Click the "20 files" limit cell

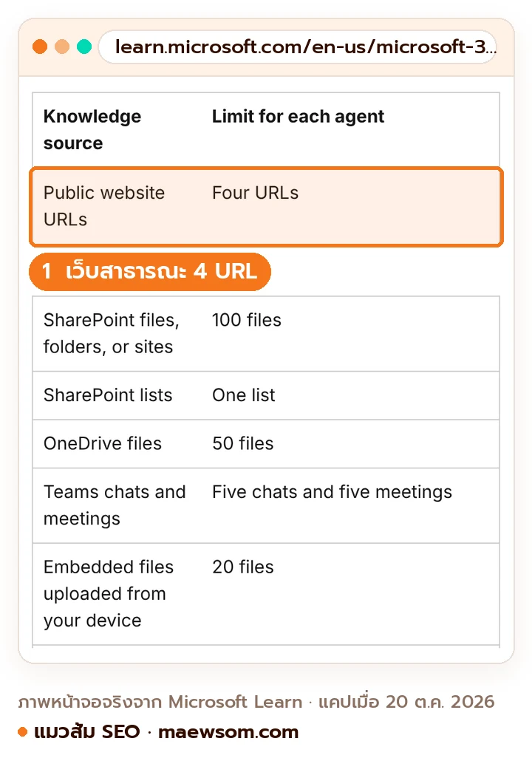point(243,567)
